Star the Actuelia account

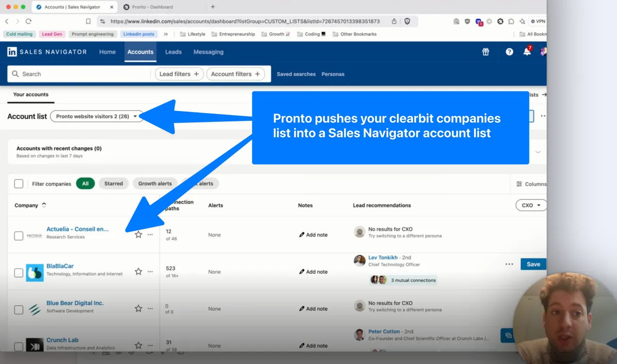tap(138, 234)
